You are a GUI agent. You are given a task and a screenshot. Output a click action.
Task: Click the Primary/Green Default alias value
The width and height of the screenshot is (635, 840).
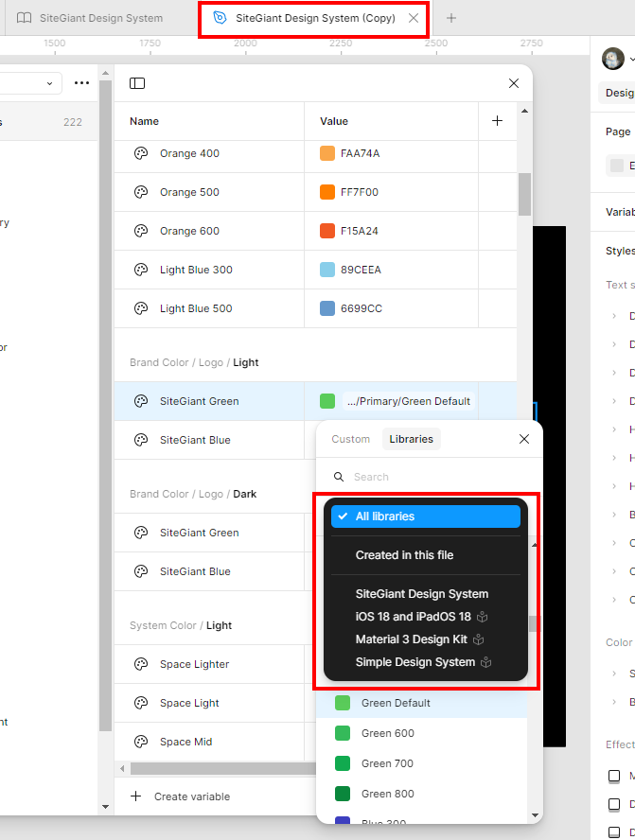(408, 401)
